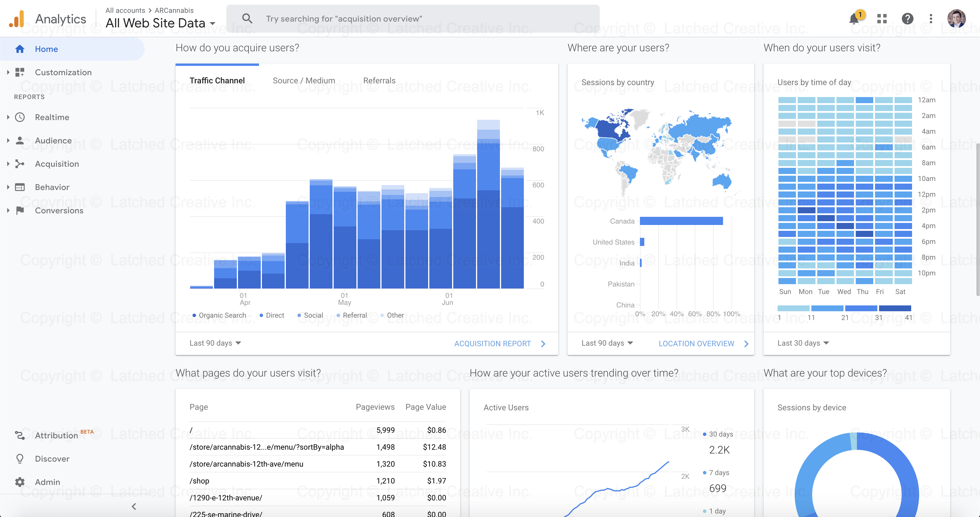Click the 7 days active users legend
Viewport: 980px width, 517px height.
(715, 472)
